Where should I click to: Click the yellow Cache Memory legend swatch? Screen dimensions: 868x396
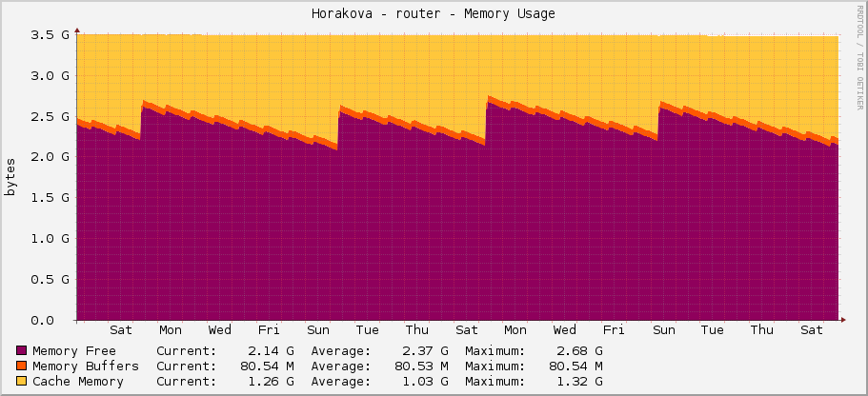[x=22, y=382]
